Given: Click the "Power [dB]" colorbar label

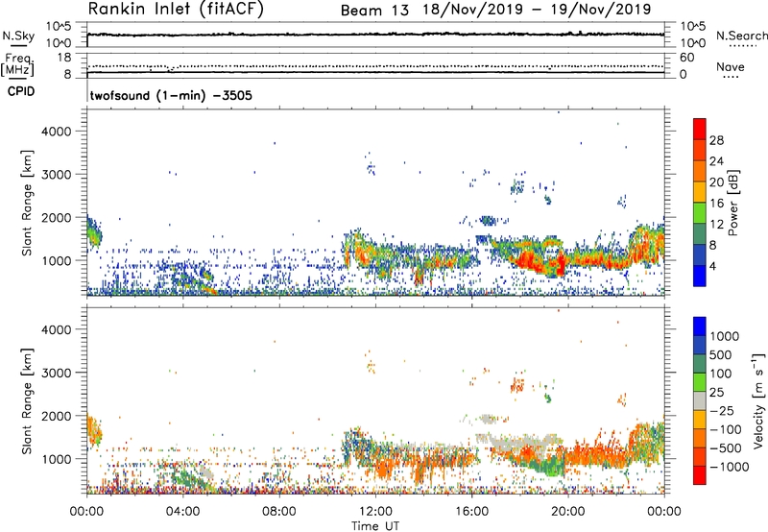Looking at the screenshot, I should pyautogui.click(x=733, y=203).
